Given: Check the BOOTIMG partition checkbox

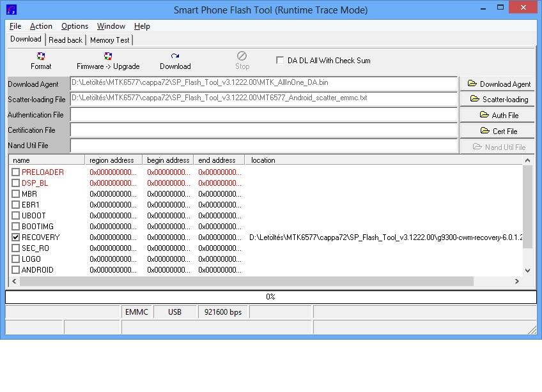Looking at the screenshot, I should (x=15, y=227).
